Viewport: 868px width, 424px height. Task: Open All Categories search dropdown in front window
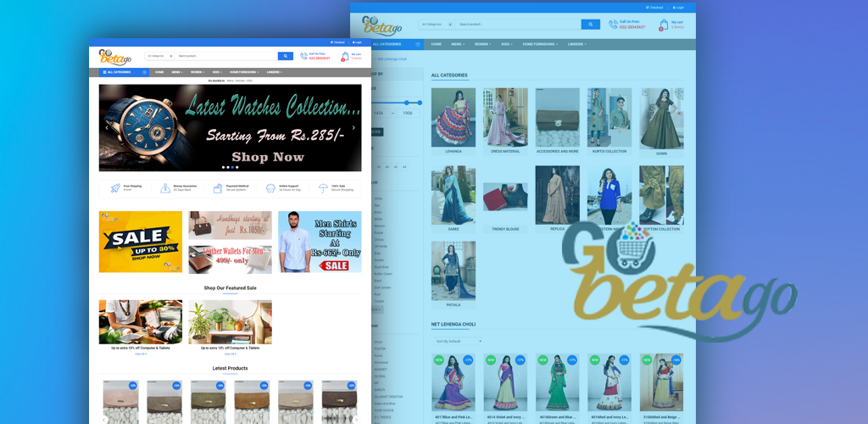(159, 56)
